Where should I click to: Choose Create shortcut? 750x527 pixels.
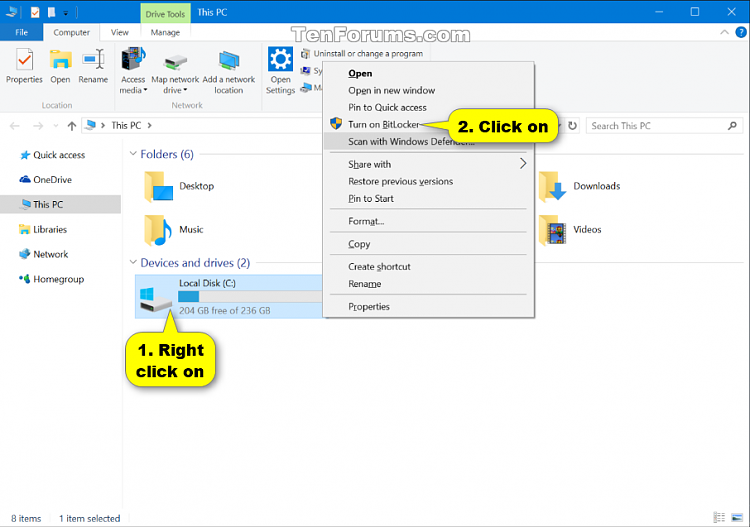click(x=379, y=267)
